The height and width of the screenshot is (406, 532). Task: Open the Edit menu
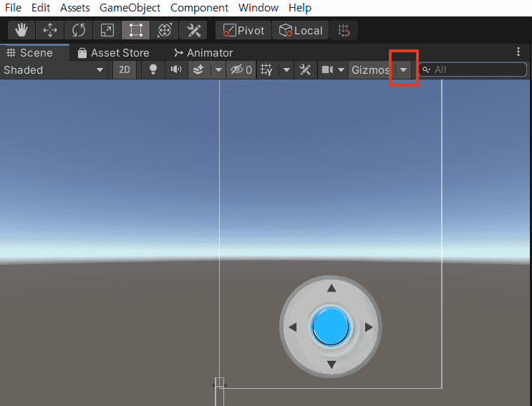[41, 8]
